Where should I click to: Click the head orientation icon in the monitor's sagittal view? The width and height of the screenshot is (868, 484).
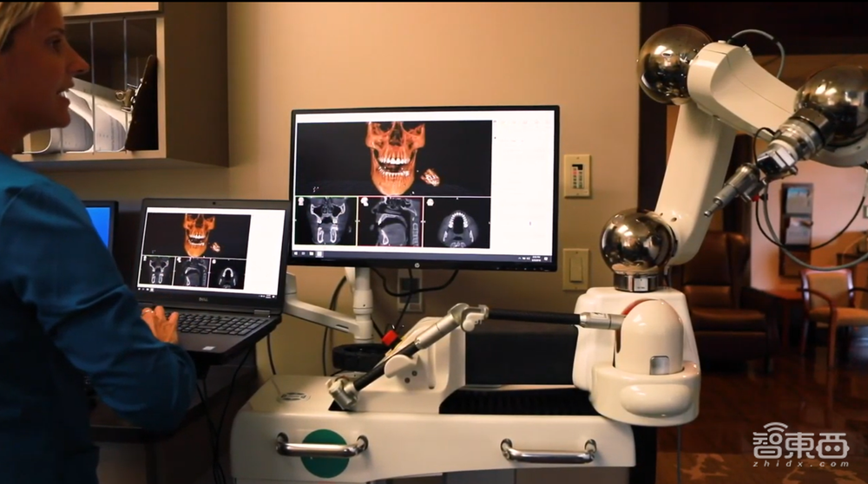pyautogui.click(x=365, y=203)
